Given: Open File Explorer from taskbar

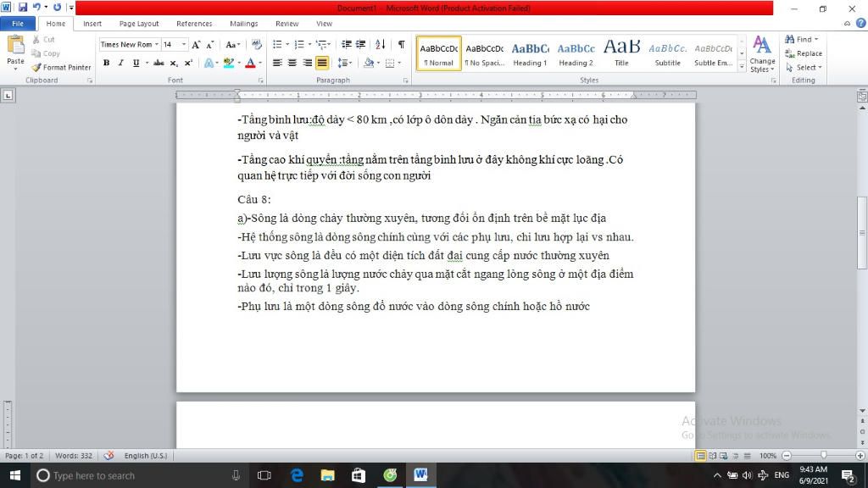Looking at the screenshot, I should tap(328, 475).
